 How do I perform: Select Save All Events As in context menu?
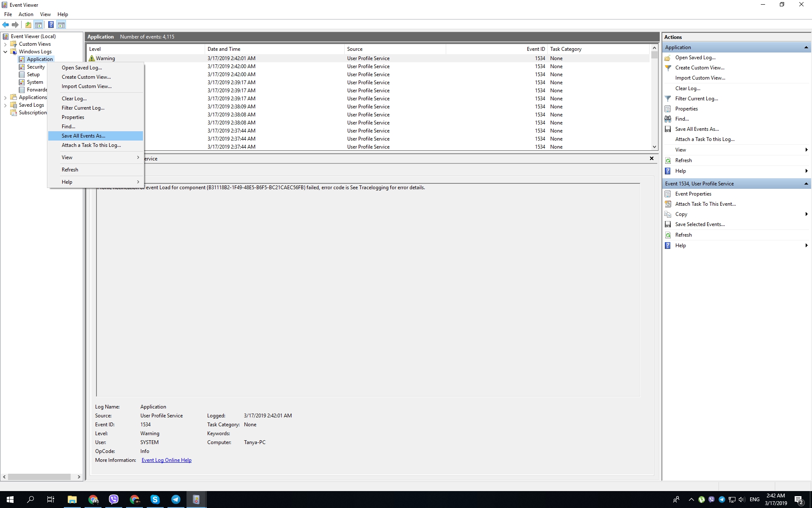pos(83,136)
